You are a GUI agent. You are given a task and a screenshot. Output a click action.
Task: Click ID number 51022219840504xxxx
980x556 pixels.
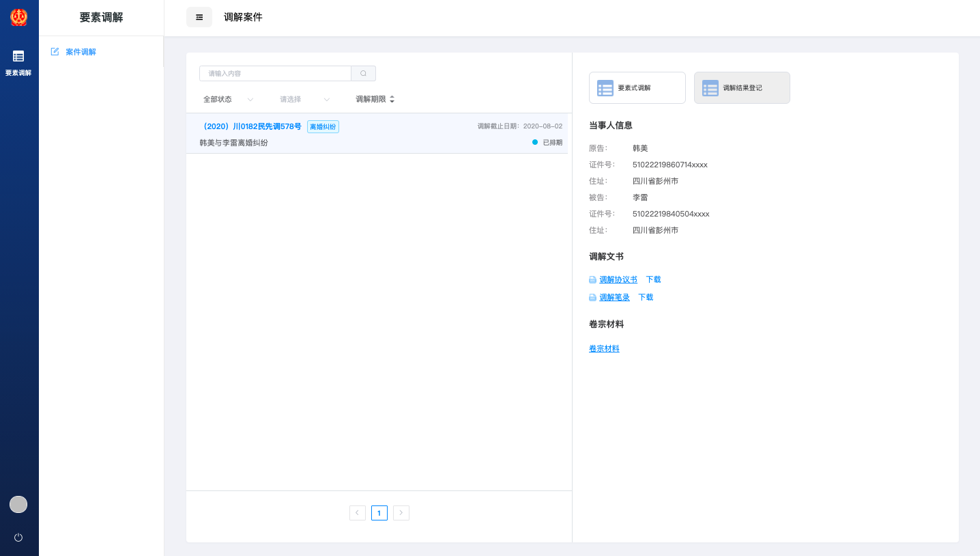pos(671,214)
